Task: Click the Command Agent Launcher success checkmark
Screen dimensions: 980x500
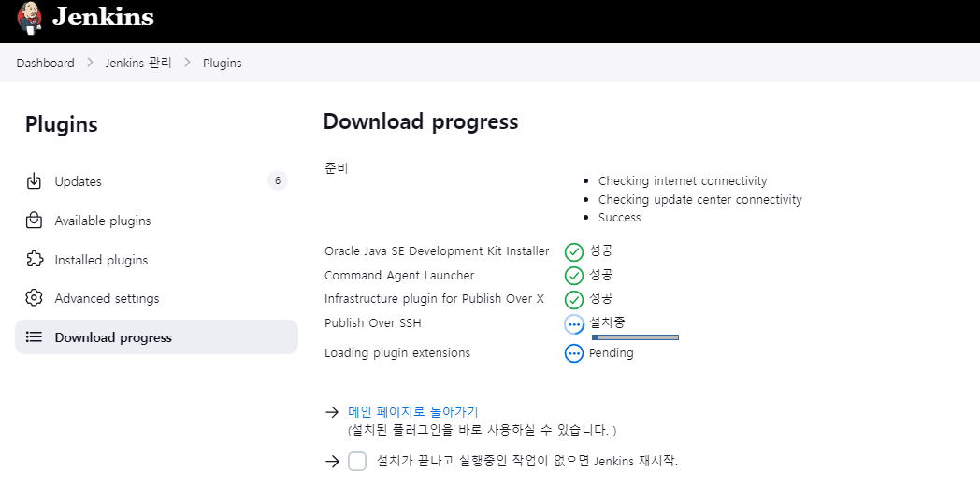Action: (x=574, y=276)
